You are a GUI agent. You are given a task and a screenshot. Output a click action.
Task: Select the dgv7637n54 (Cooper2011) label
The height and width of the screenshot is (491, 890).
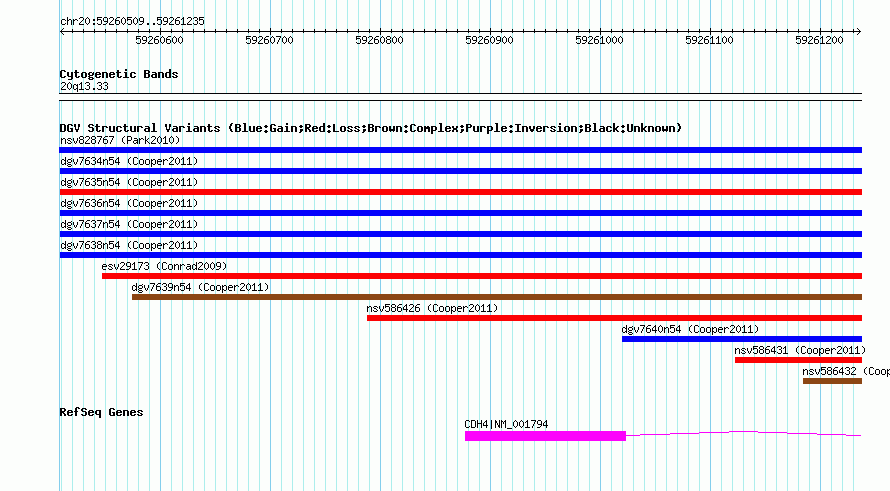[129, 224]
